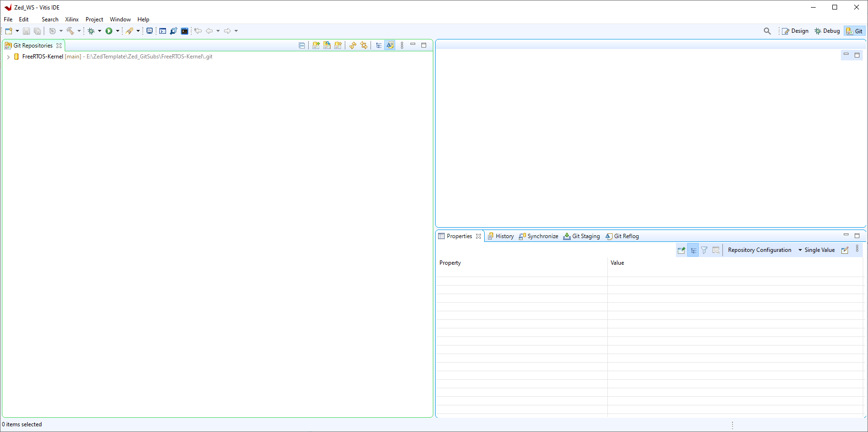This screenshot has height=432, width=868.
Task: Open the XSCT console prompt icon
Action: (x=163, y=31)
